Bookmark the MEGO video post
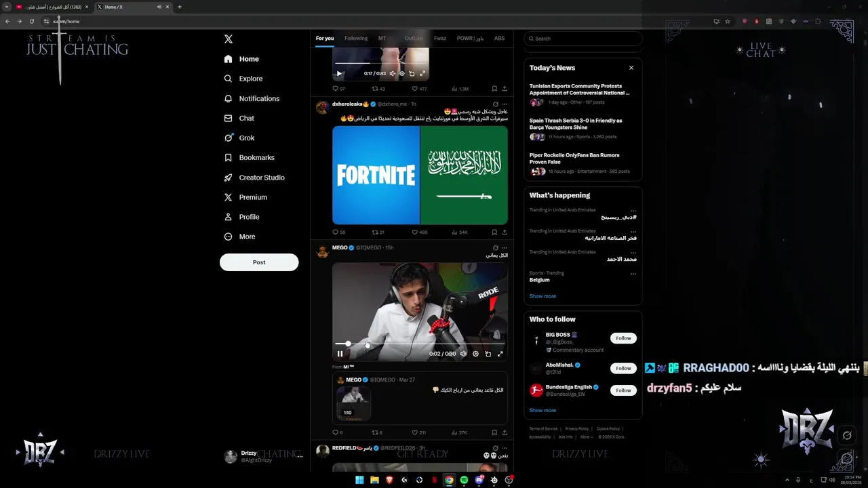The height and width of the screenshot is (488, 868). 494,432
